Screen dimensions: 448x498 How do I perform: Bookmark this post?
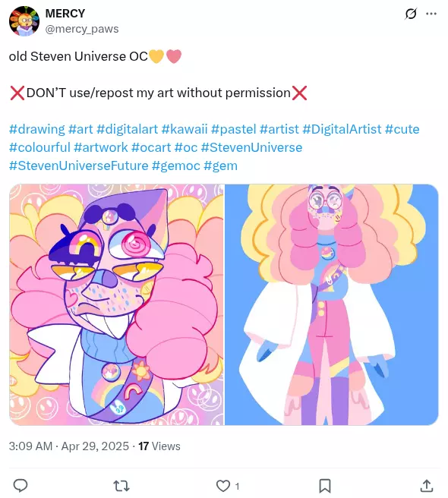point(325,486)
